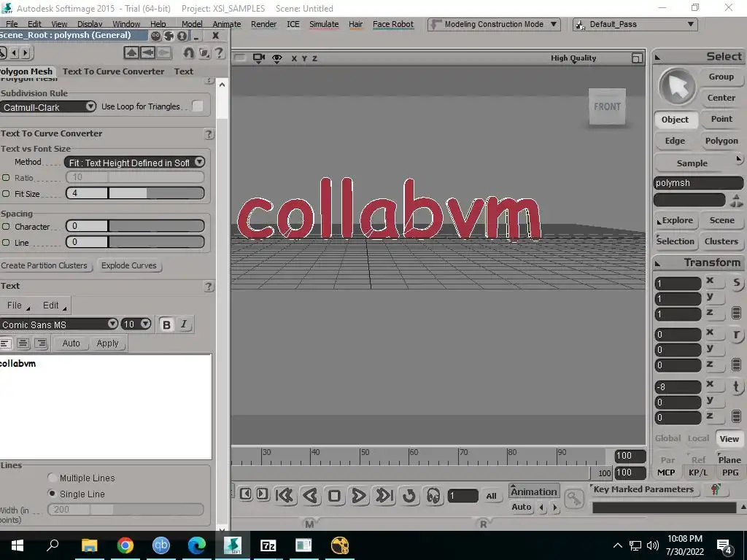The width and height of the screenshot is (747, 560).
Task: Open the ICE menu
Action: tap(293, 24)
